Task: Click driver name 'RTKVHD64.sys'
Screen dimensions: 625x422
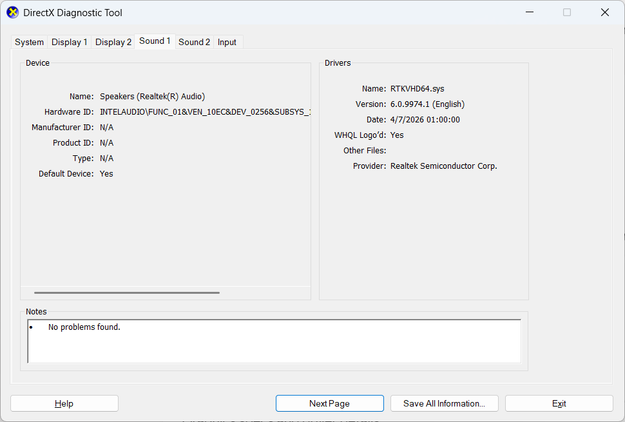Action: tap(417, 89)
